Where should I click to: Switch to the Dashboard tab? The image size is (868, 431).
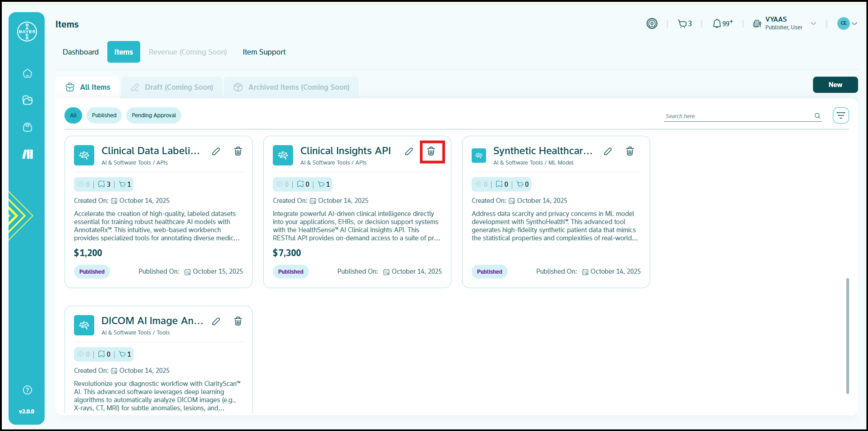(81, 52)
